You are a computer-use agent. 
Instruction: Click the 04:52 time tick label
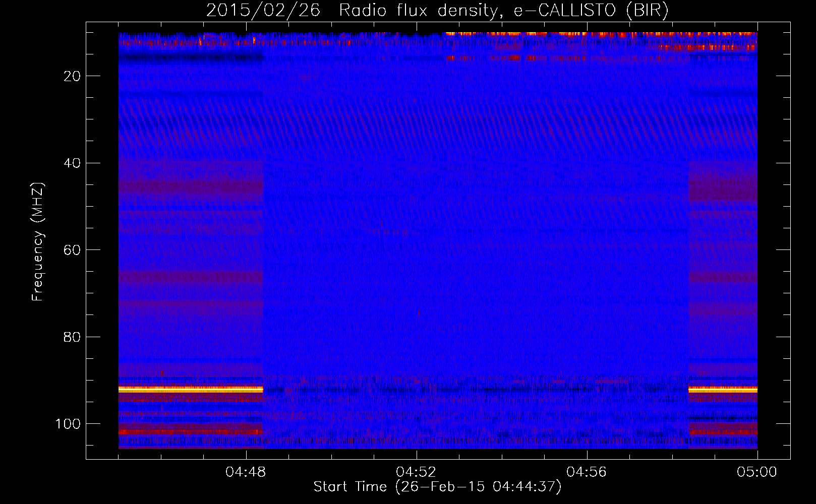point(416,472)
